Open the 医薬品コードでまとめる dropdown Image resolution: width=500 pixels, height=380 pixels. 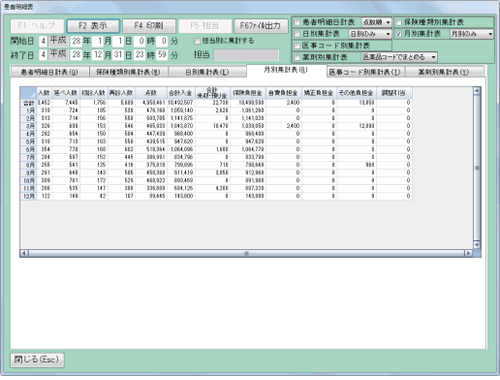[x=399, y=57]
